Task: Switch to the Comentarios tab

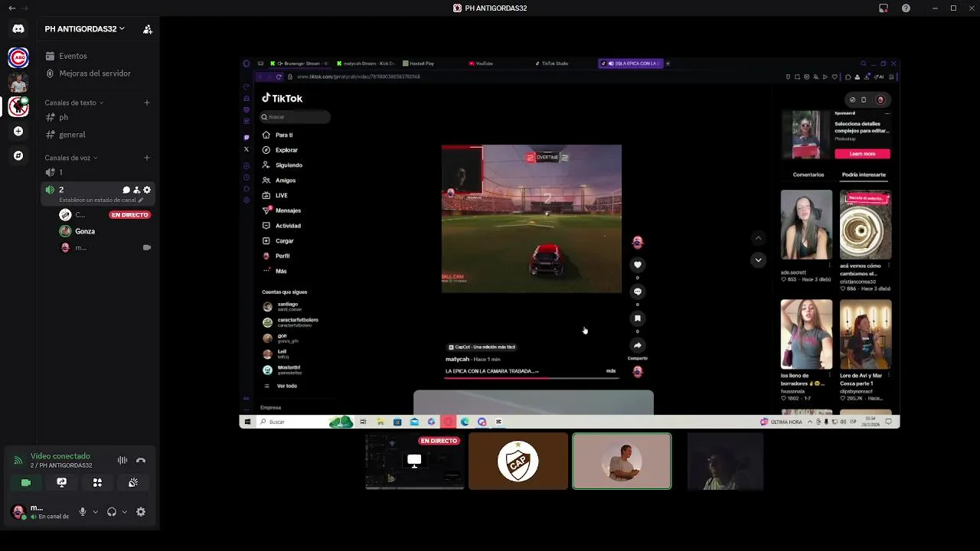Action: [x=808, y=174]
